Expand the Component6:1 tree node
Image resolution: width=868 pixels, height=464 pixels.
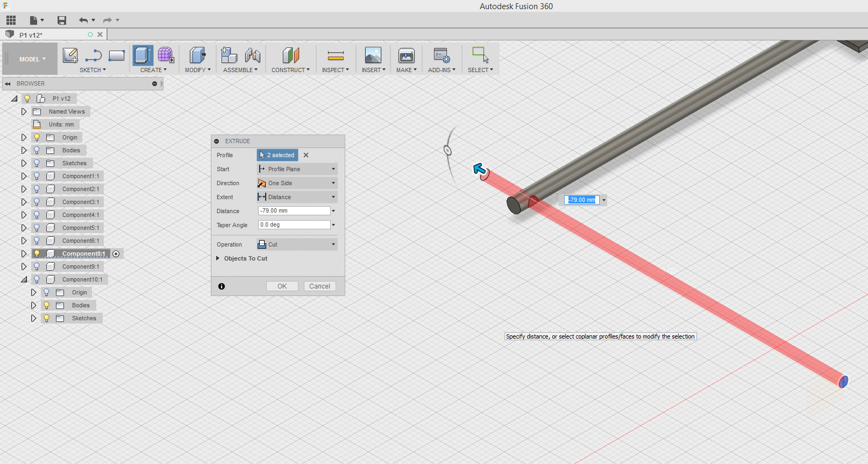coord(24,241)
